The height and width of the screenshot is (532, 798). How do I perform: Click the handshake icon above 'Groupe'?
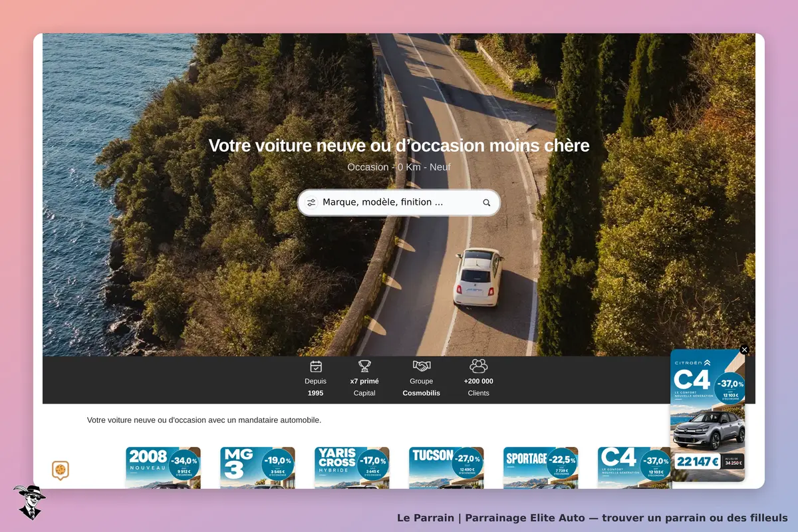(422, 366)
